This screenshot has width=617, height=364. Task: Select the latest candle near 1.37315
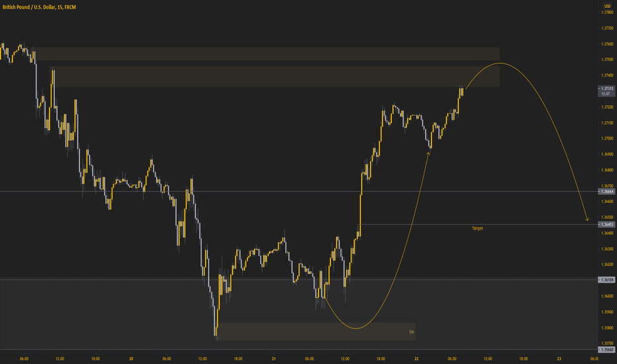pyautogui.click(x=462, y=91)
